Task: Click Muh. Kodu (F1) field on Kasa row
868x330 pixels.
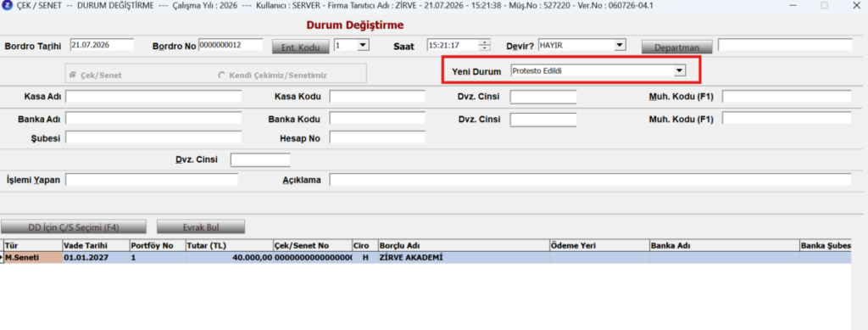Action: [x=787, y=97]
